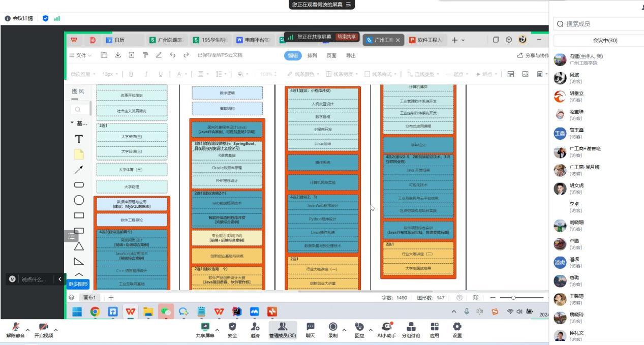The image size is (644, 345).
Task: Select the Text shape tool
Action: tap(79, 139)
